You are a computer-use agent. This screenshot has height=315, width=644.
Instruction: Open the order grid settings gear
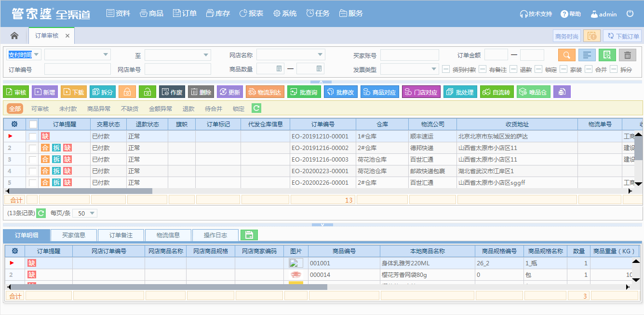14,124
